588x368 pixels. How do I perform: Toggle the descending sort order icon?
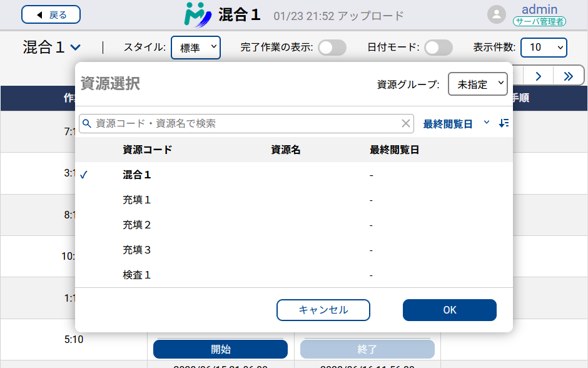coord(504,123)
